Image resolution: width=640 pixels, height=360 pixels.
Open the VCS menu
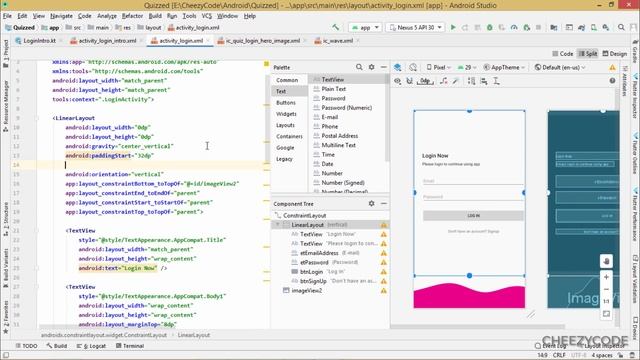207,16
